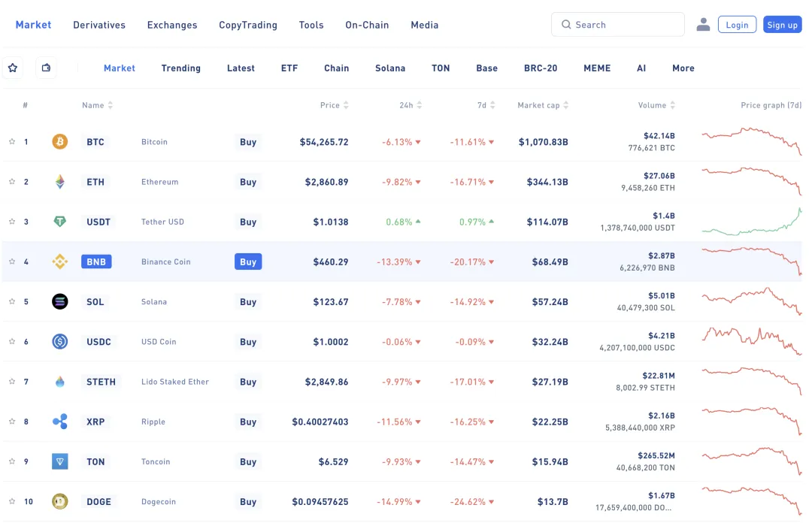Open the watchlist star filter button
Viewport: 812px width, 523px height.
(13, 68)
